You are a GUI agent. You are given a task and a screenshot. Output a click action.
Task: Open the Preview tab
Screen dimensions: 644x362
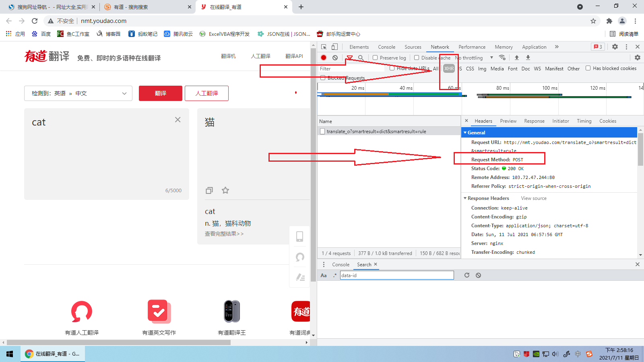tap(508, 121)
